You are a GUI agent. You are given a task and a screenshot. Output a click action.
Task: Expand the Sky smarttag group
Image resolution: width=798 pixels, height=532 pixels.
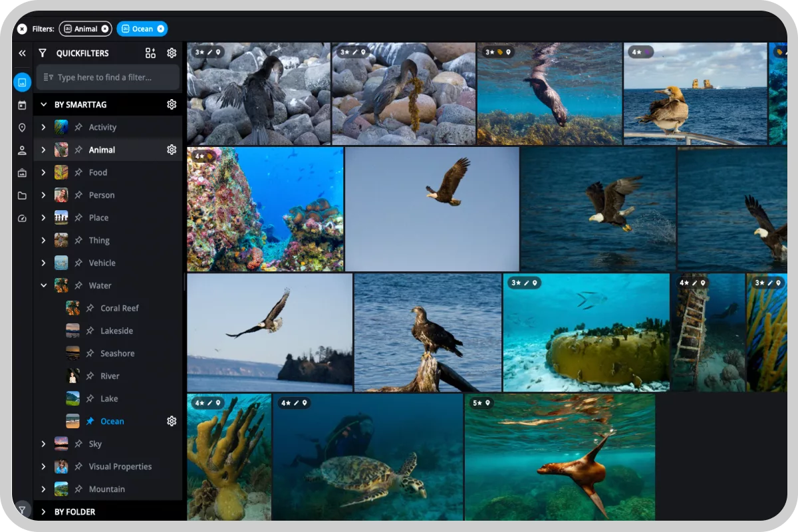click(x=43, y=444)
